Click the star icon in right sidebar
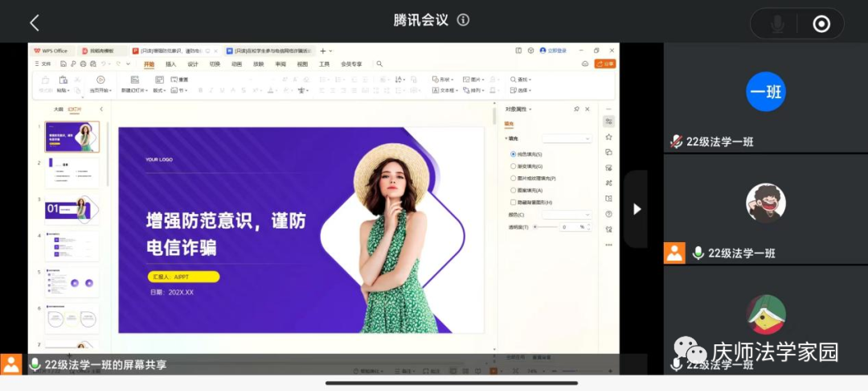Screen dimensions: 868x391 [x=608, y=137]
